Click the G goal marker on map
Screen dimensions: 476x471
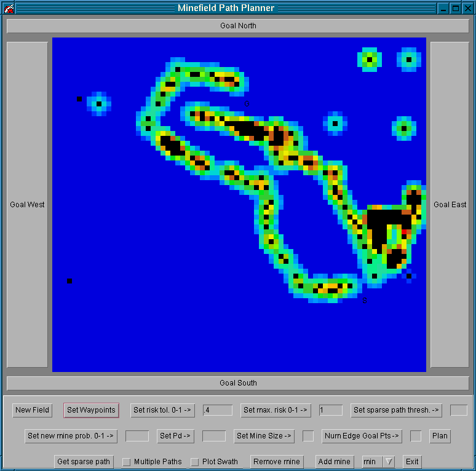click(247, 104)
